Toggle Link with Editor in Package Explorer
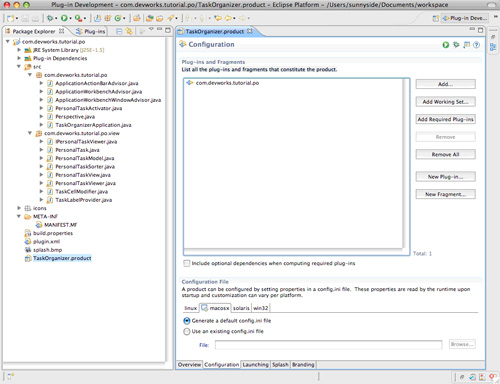The height and width of the screenshot is (384, 500). [129, 31]
